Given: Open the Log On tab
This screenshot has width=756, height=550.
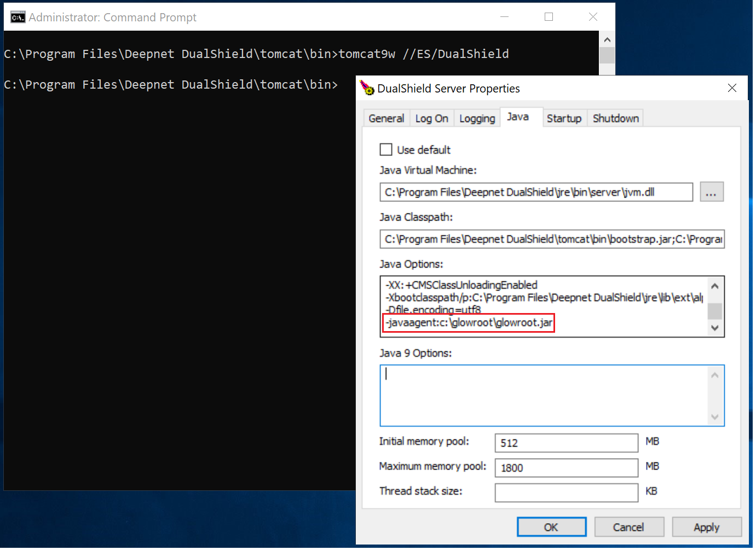Looking at the screenshot, I should click(431, 119).
